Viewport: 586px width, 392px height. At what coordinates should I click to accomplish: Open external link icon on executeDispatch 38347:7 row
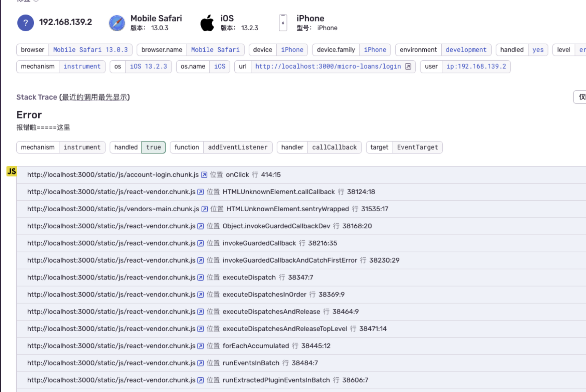coord(201,277)
